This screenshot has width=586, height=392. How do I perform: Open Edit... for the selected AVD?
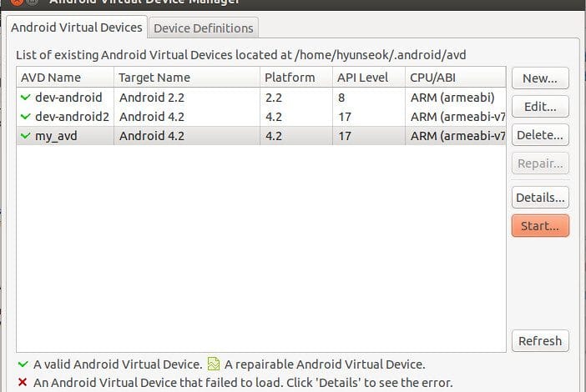[x=540, y=107]
